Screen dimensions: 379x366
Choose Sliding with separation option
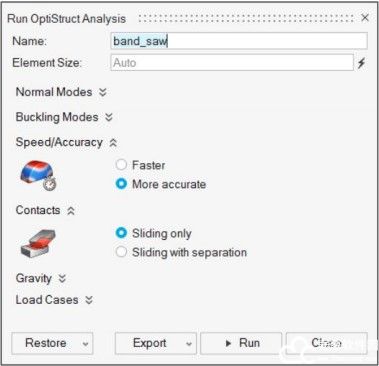121,252
